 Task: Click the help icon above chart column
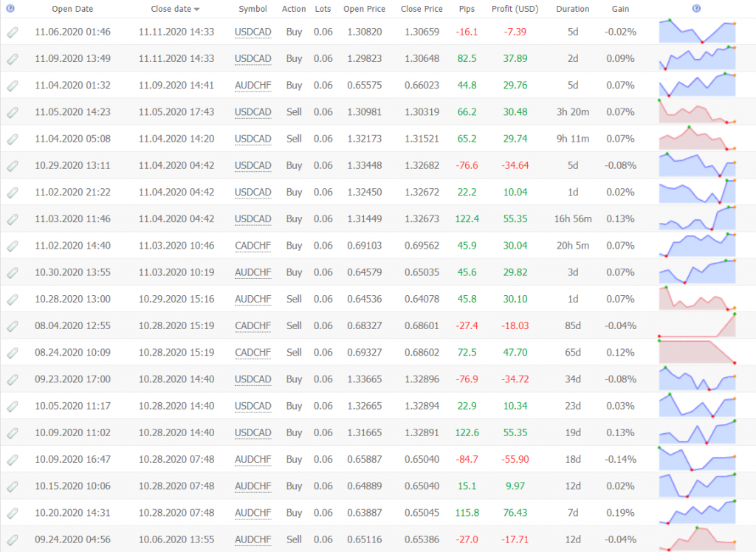coord(697,9)
